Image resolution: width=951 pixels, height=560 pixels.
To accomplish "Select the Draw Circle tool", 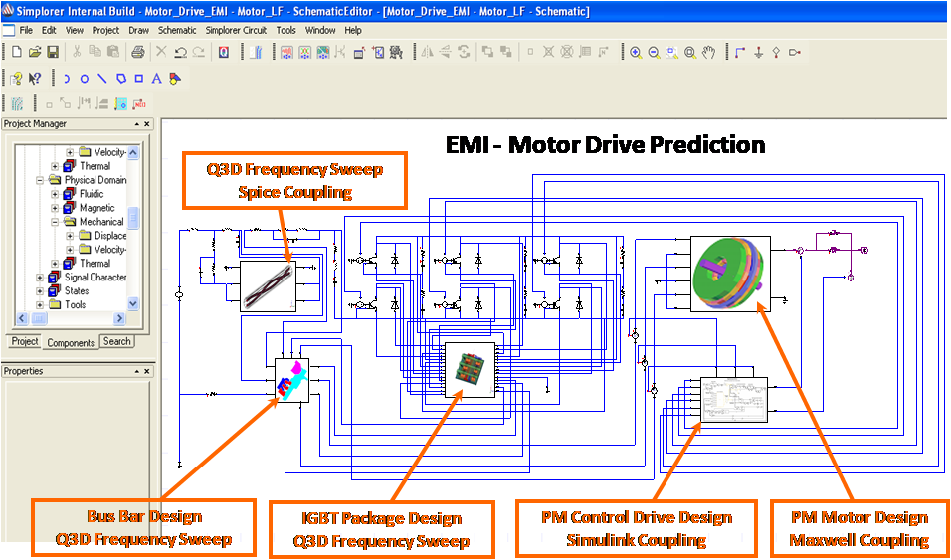I will (85, 79).
